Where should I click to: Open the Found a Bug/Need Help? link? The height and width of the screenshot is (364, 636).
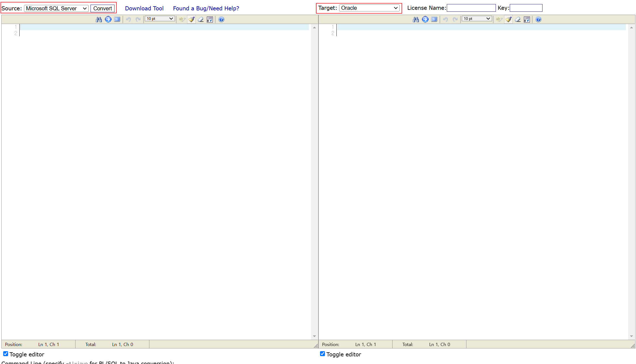tap(206, 8)
